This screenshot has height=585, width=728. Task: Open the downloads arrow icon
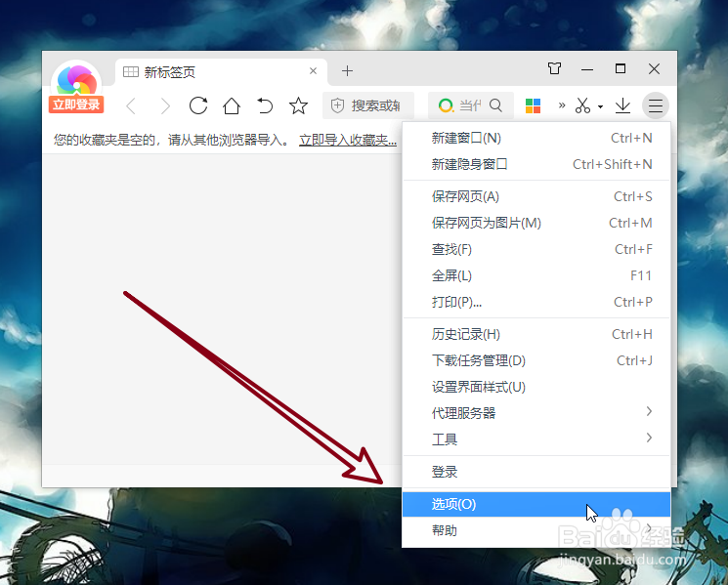pos(622,105)
